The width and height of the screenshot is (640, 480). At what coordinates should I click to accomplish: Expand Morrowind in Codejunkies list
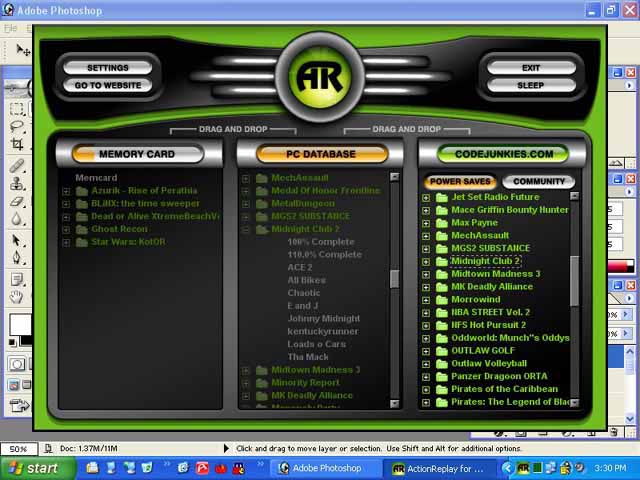tap(426, 300)
